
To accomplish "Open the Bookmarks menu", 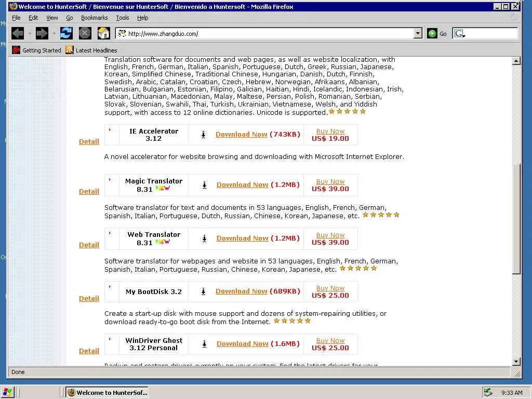I will (x=95, y=18).
